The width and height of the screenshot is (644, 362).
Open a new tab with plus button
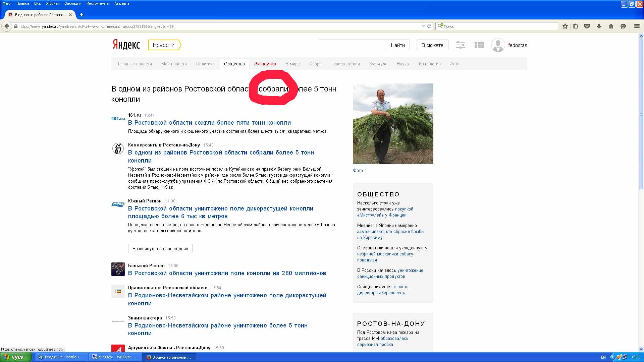(81, 15)
